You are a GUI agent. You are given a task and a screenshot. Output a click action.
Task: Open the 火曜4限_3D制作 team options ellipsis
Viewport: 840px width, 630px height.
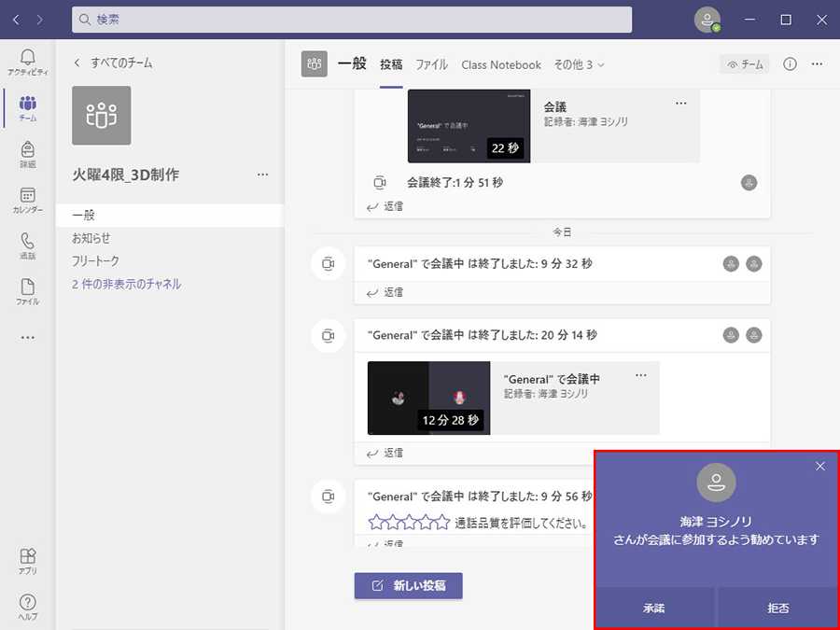pyautogui.click(x=262, y=175)
